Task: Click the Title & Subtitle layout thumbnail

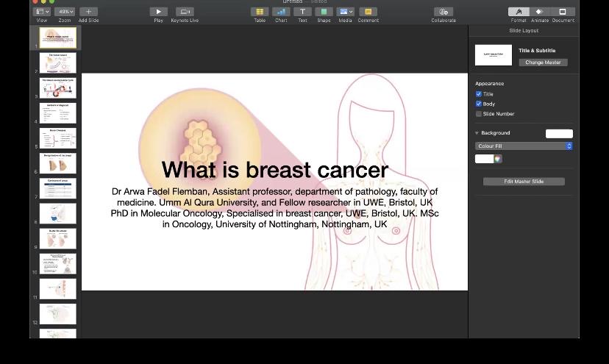Action: [x=494, y=54]
